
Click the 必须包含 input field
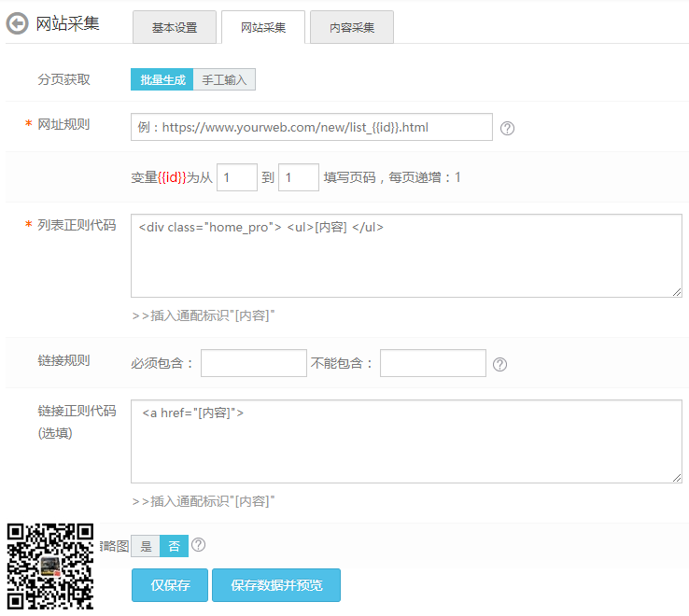pos(254,363)
